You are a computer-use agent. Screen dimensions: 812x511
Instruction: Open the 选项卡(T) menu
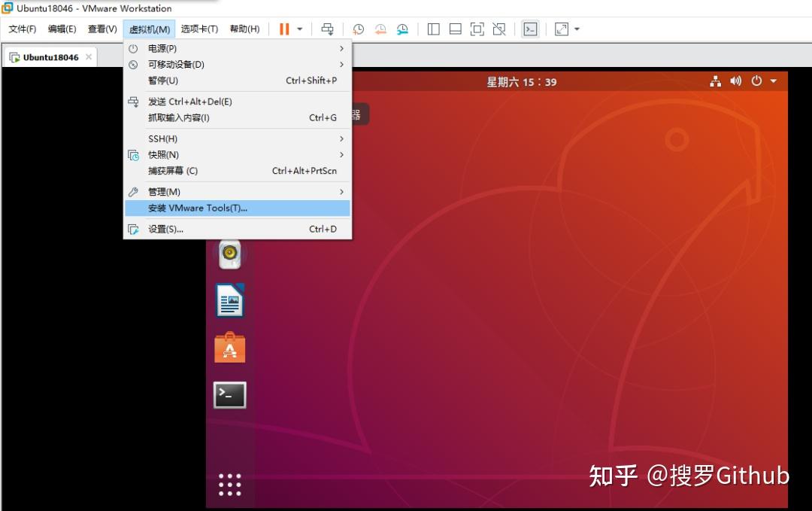pos(198,29)
